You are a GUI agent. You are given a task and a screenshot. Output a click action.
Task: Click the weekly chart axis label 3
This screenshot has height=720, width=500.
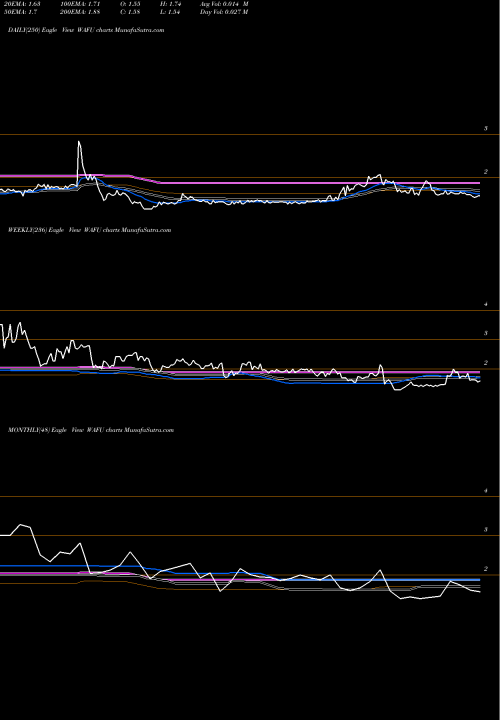coord(486,333)
